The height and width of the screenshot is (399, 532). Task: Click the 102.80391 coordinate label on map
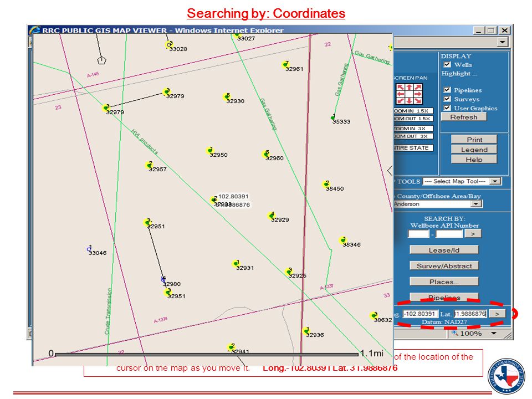click(233, 196)
